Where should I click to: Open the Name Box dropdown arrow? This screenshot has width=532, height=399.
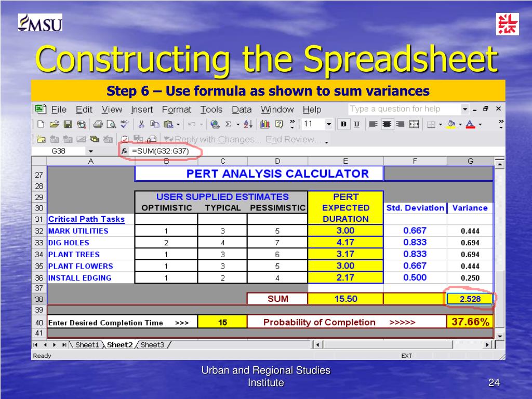pos(90,151)
